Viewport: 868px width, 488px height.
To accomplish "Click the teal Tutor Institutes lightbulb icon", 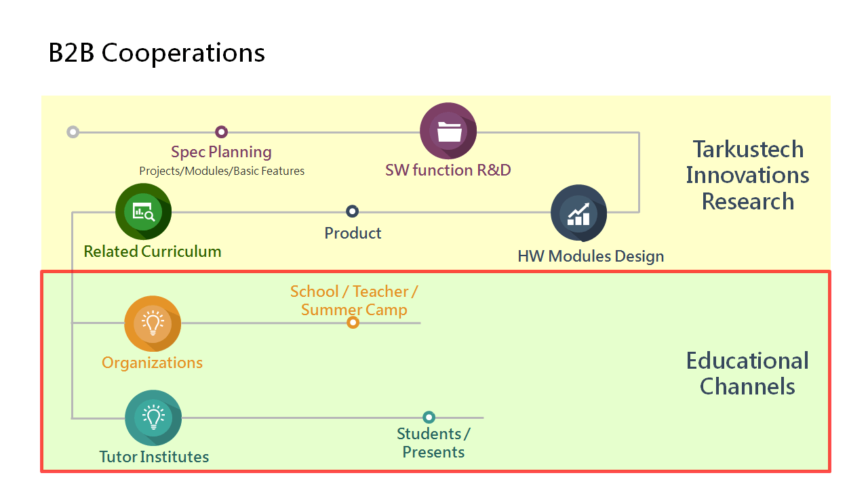I will [x=153, y=418].
